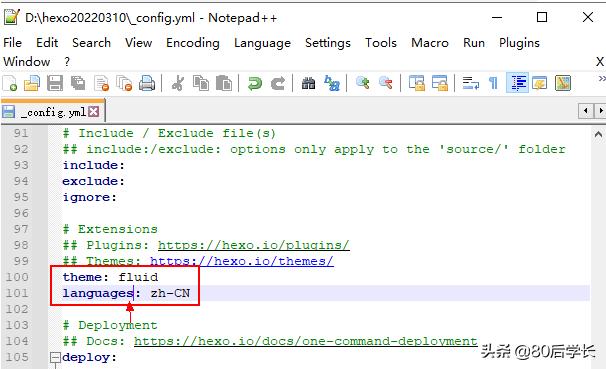The width and height of the screenshot is (606, 369).
Task: Click the 'include:' line
Action: 94,165
